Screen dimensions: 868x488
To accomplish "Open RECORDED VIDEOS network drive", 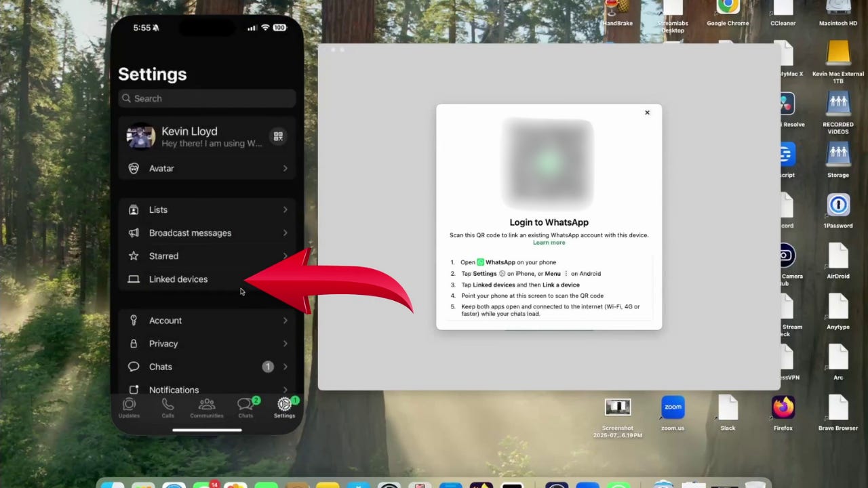I will 838,104.
